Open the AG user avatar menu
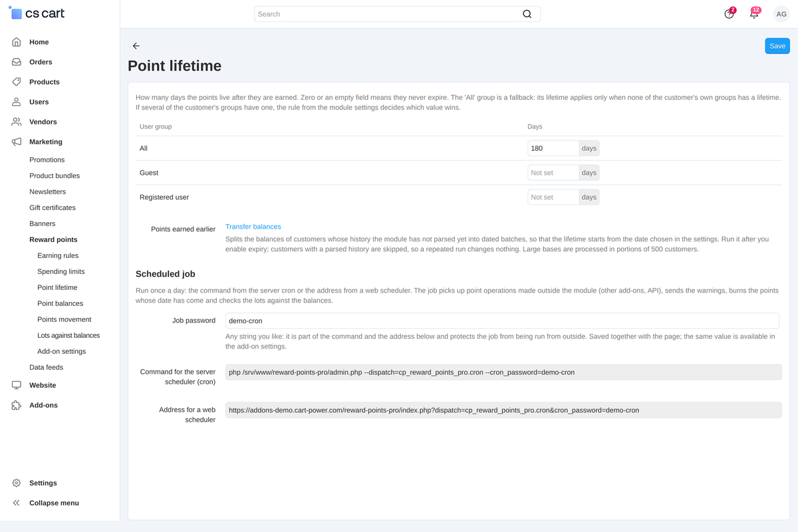The image size is (798, 532). point(781,14)
